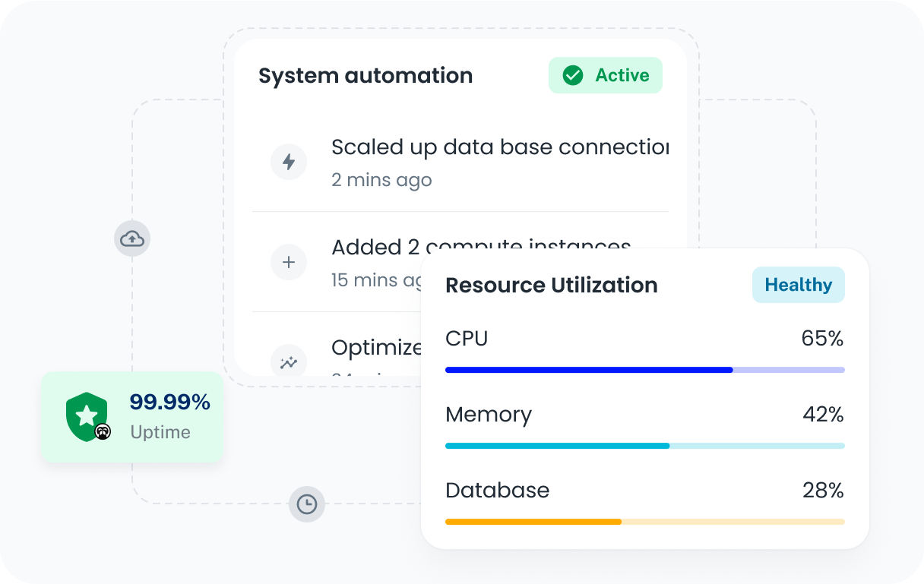
Task: Click the green shield star icon
Action: [x=86, y=415]
